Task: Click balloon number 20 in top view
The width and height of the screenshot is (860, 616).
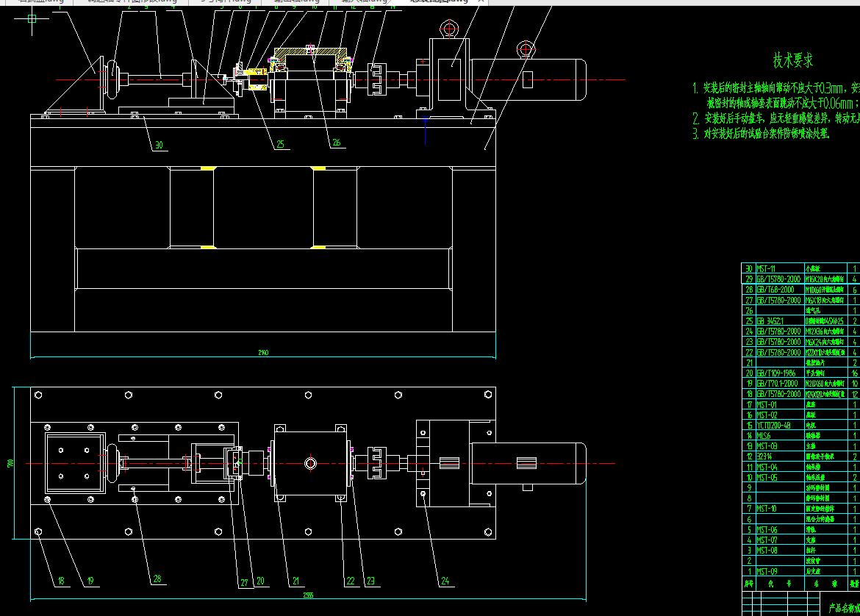Action: [260, 580]
